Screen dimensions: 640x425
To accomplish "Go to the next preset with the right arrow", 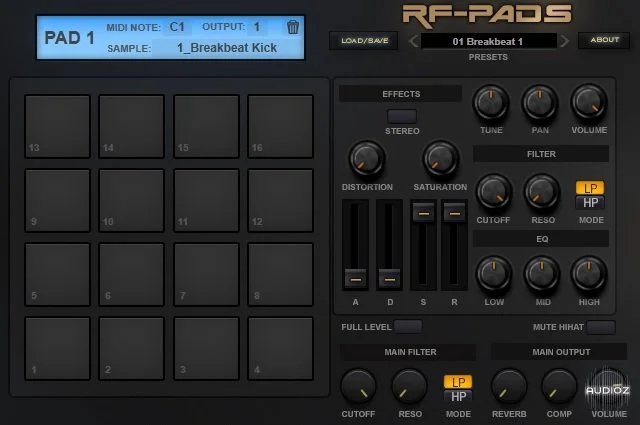I will coord(564,41).
